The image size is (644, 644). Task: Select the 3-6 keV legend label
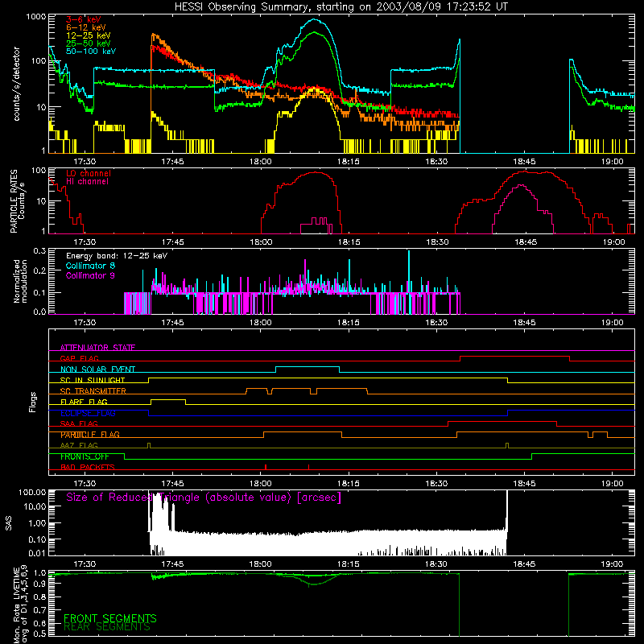tap(83, 19)
